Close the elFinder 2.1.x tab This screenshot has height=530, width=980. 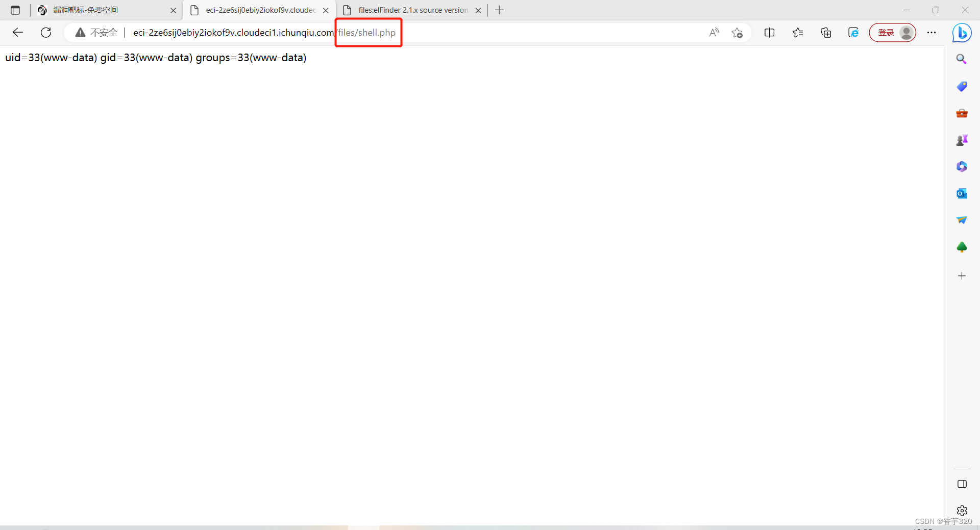pyautogui.click(x=478, y=10)
